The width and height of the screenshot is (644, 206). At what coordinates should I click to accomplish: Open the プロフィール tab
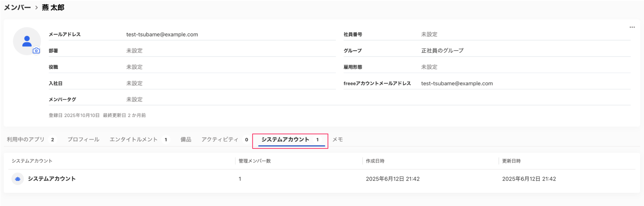(x=83, y=139)
